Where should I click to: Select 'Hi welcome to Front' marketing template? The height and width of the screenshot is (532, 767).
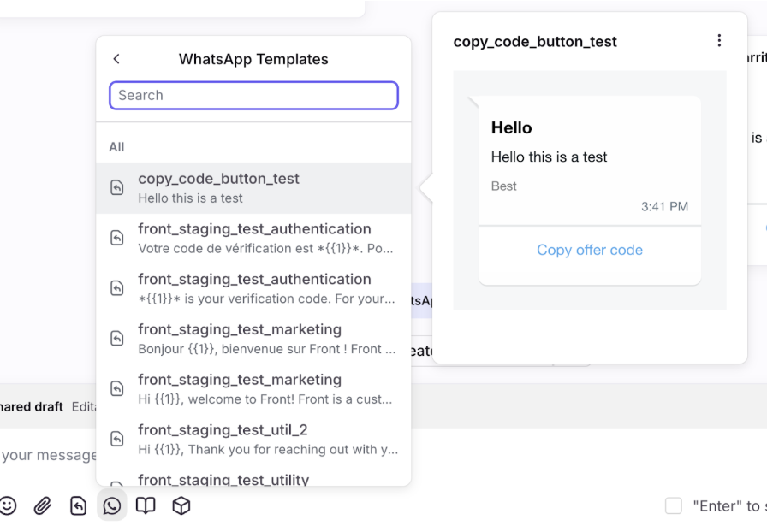[x=253, y=389]
